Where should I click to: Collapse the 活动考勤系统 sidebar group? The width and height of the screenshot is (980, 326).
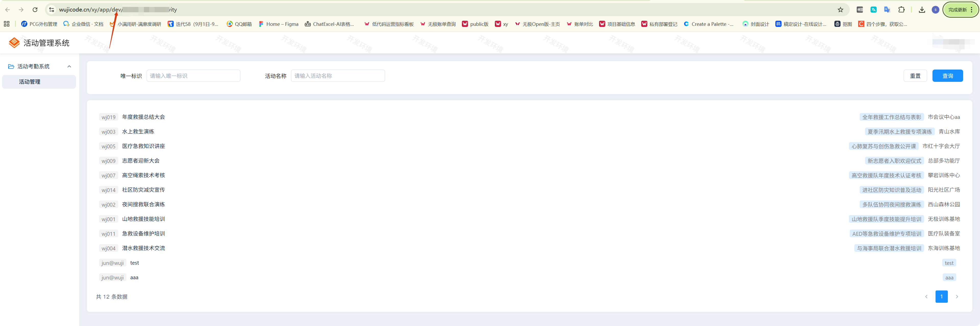[69, 67]
